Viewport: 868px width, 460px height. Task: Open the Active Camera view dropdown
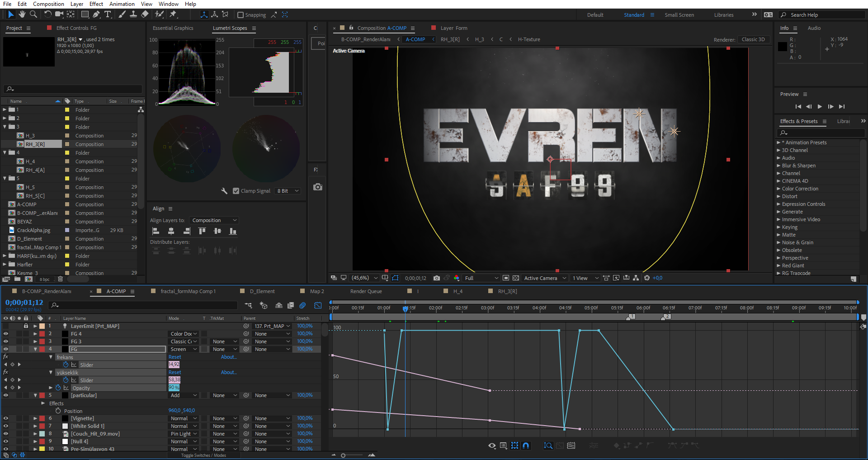point(545,278)
